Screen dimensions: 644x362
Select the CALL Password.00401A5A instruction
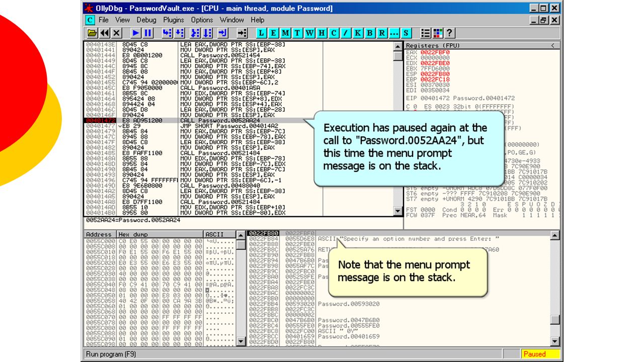pos(219,88)
